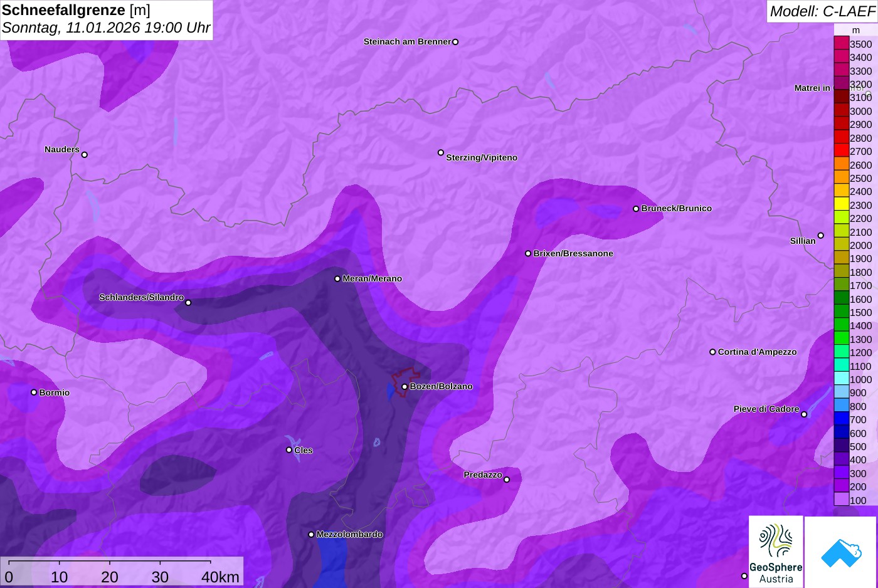Click the Mezzolombardo marker dot

click(311, 535)
